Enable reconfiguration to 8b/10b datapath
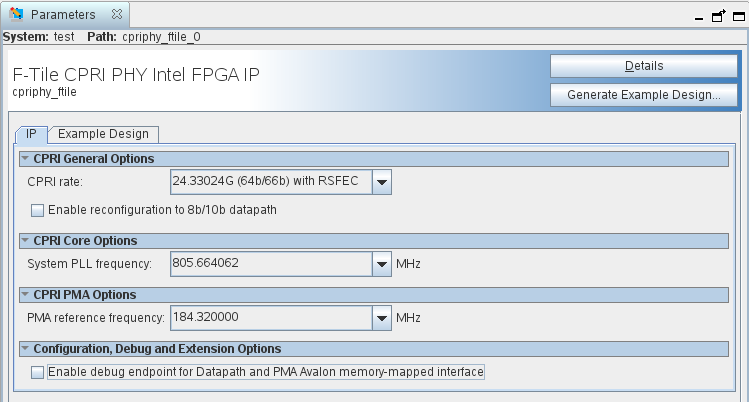This screenshot has height=402, width=749. pyautogui.click(x=38, y=210)
